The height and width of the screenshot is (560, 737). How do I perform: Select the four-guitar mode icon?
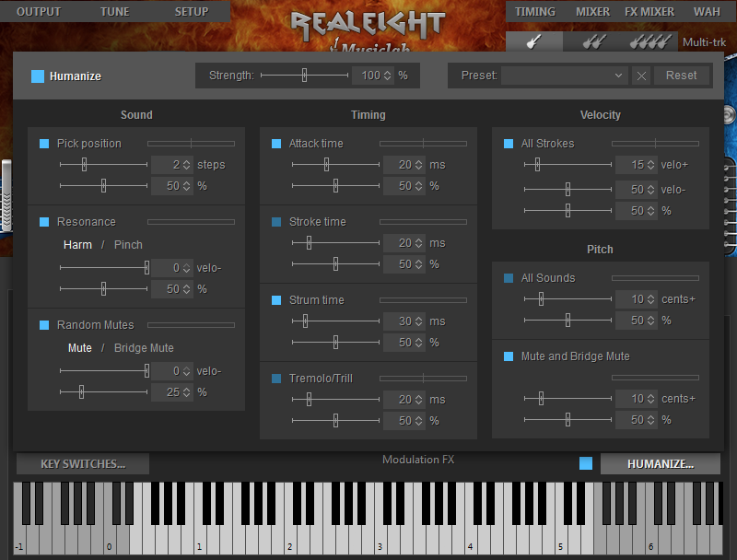click(650, 41)
